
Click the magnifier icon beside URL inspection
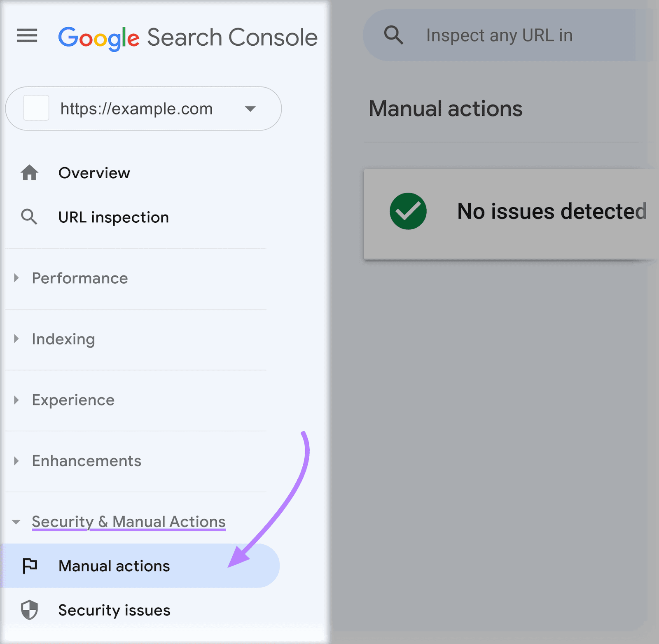(x=29, y=217)
